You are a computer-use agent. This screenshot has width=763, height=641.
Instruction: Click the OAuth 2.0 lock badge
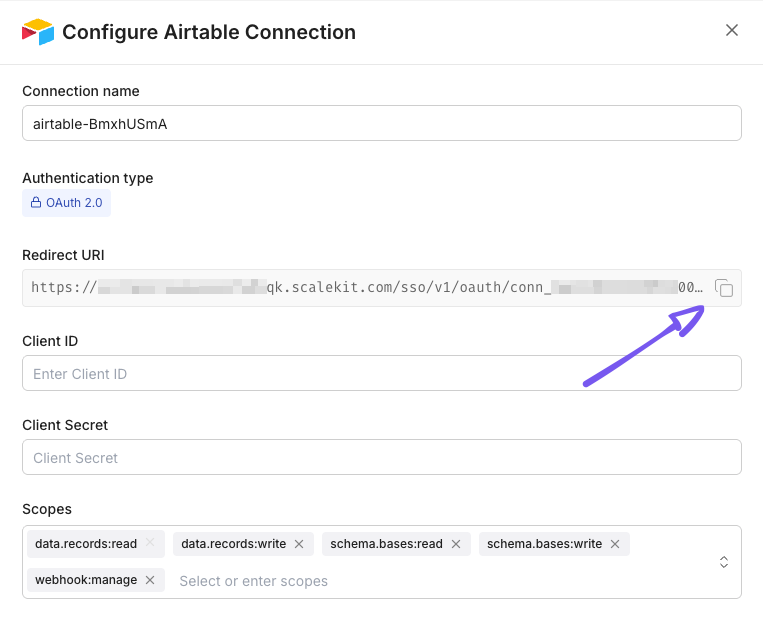point(67,203)
